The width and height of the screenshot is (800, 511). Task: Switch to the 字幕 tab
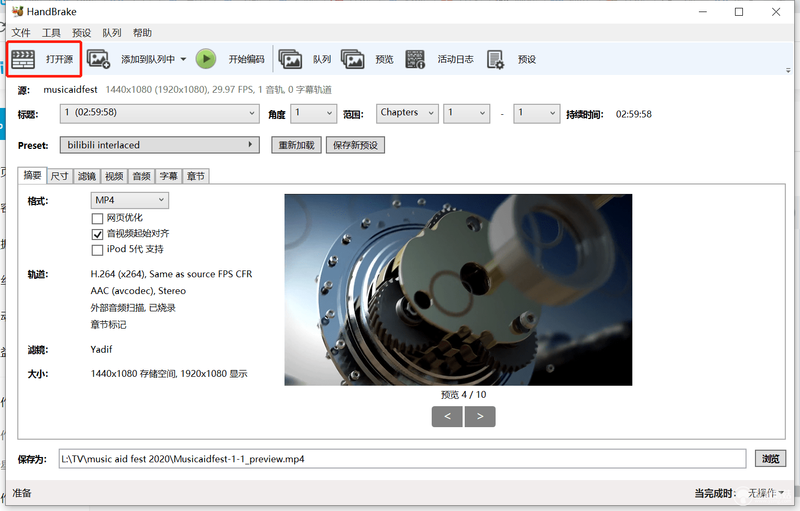(x=168, y=176)
